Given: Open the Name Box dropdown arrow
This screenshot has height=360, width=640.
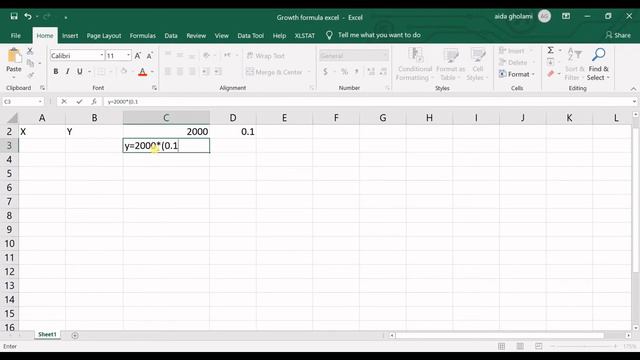Looking at the screenshot, I should click(40, 102).
